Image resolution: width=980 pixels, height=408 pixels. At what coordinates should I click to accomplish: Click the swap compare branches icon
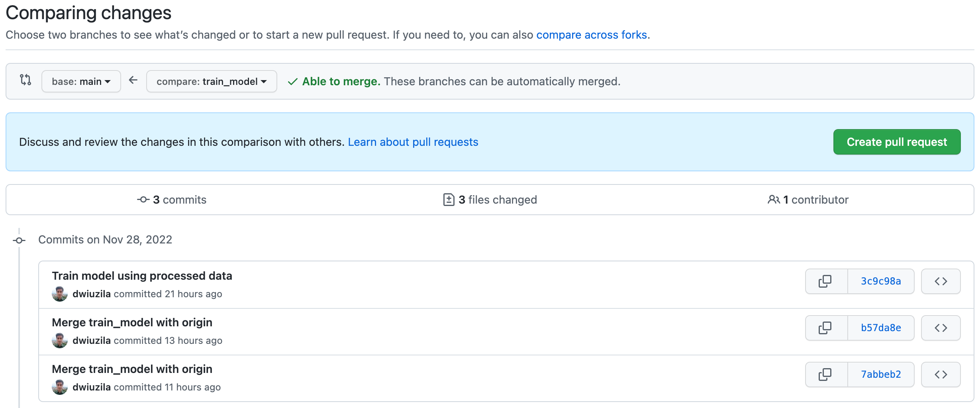[25, 80]
